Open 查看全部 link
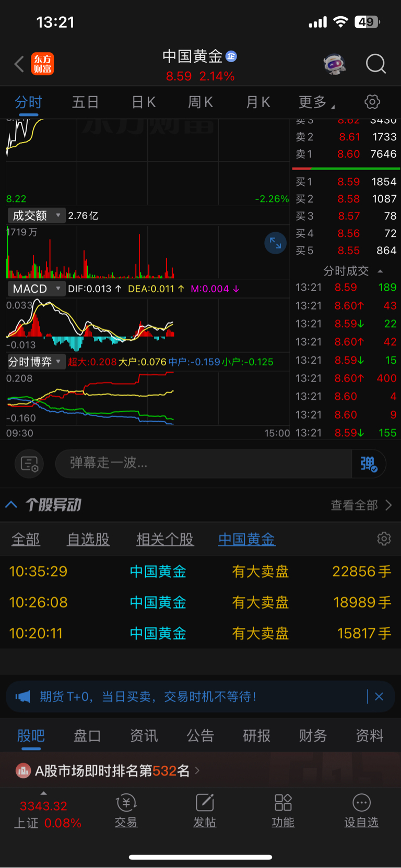Image resolution: width=401 pixels, height=868 pixels. click(361, 505)
